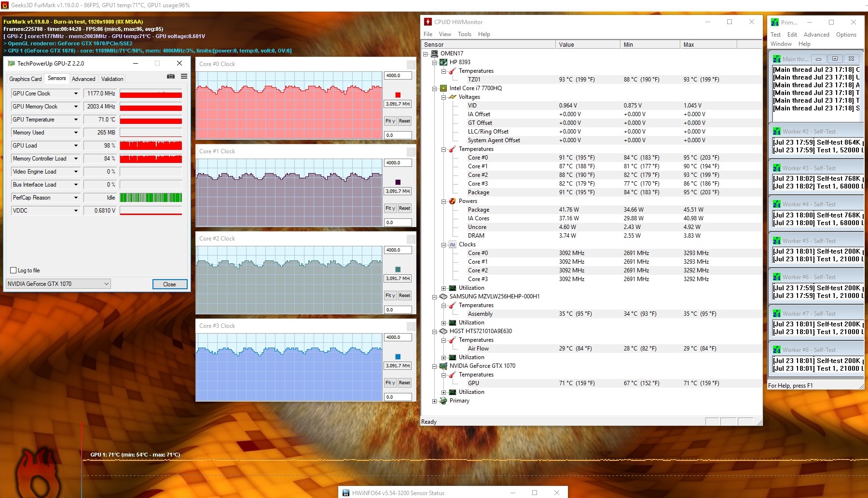Select the OMEN17 computer icon in HWMonitor
This screenshot has height=498, width=868.
434,54
